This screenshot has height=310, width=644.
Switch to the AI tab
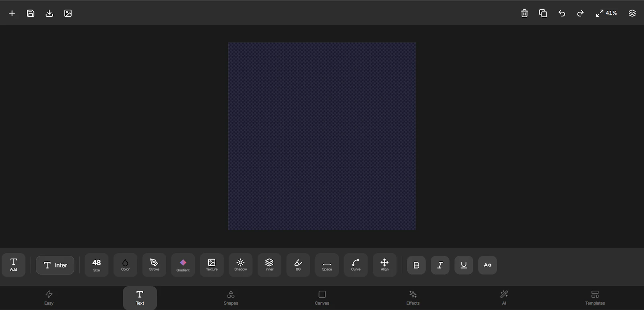click(x=504, y=298)
